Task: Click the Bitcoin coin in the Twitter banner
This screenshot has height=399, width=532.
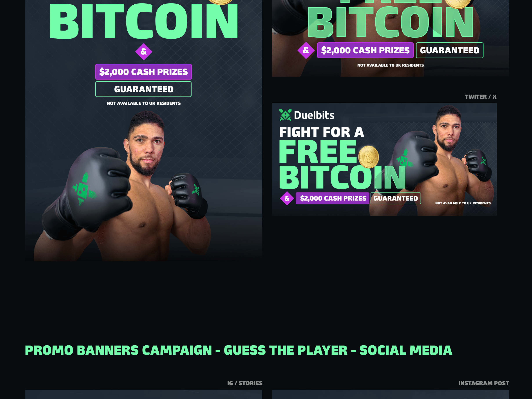Action: point(368,157)
